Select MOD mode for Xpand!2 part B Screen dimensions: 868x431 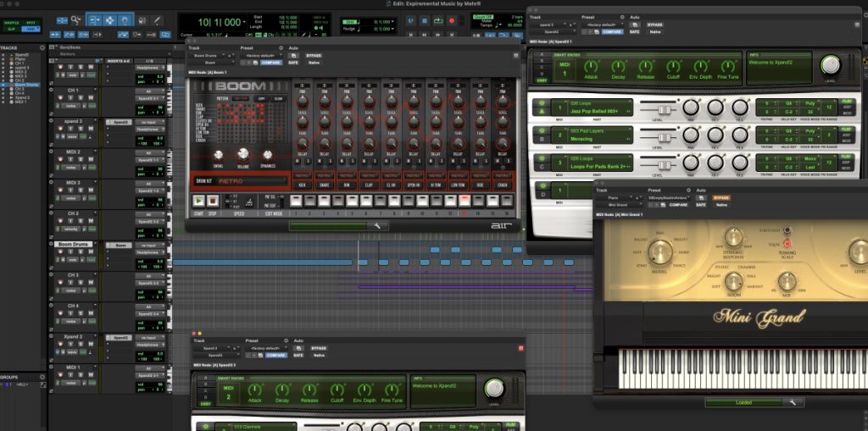coord(846,141)
